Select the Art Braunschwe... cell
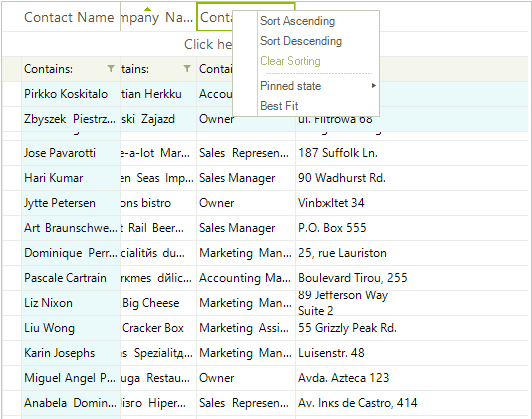 click(x=71, y=228)
